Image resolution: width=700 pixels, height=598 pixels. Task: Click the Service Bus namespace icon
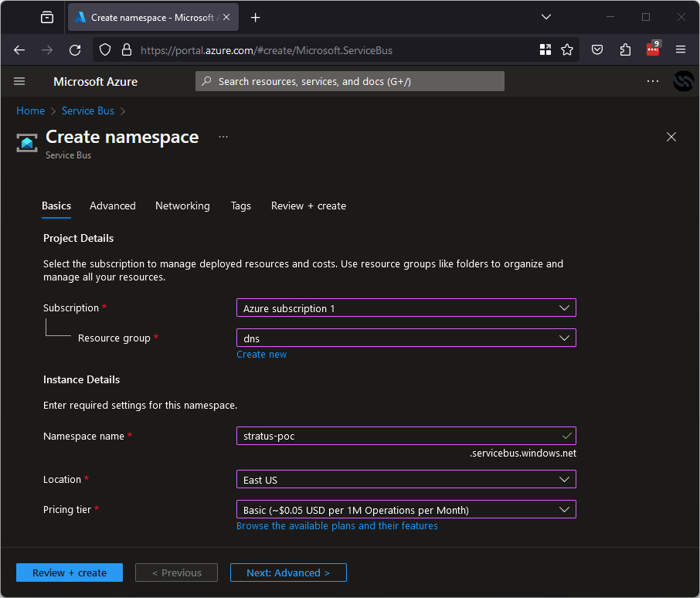pos(27,143)
